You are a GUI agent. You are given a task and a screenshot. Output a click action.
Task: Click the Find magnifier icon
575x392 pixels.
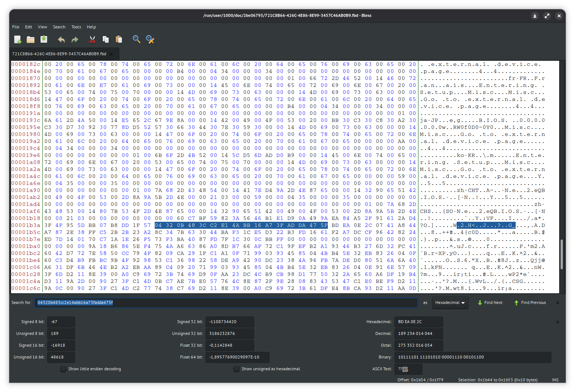point(137,39)
